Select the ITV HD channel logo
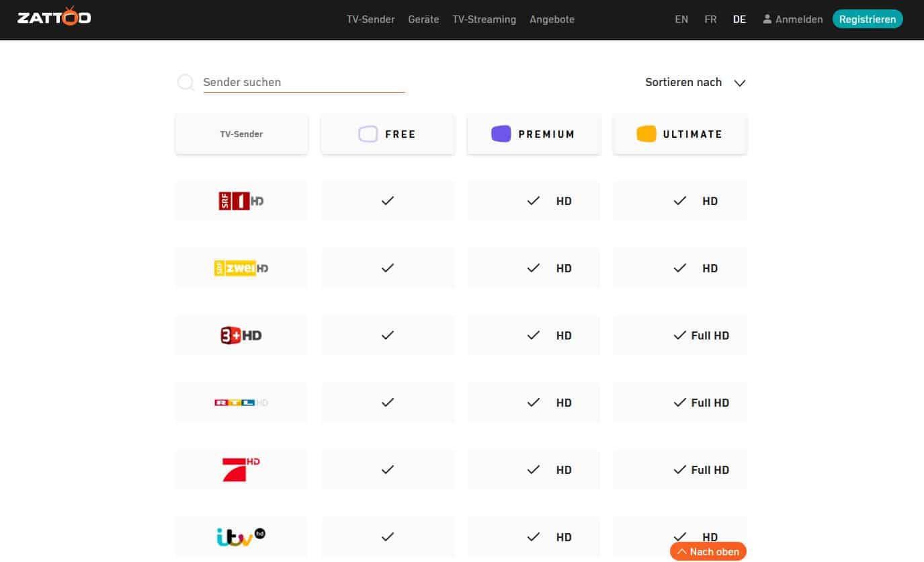924x562 pixels. click(x=241, y=536)
